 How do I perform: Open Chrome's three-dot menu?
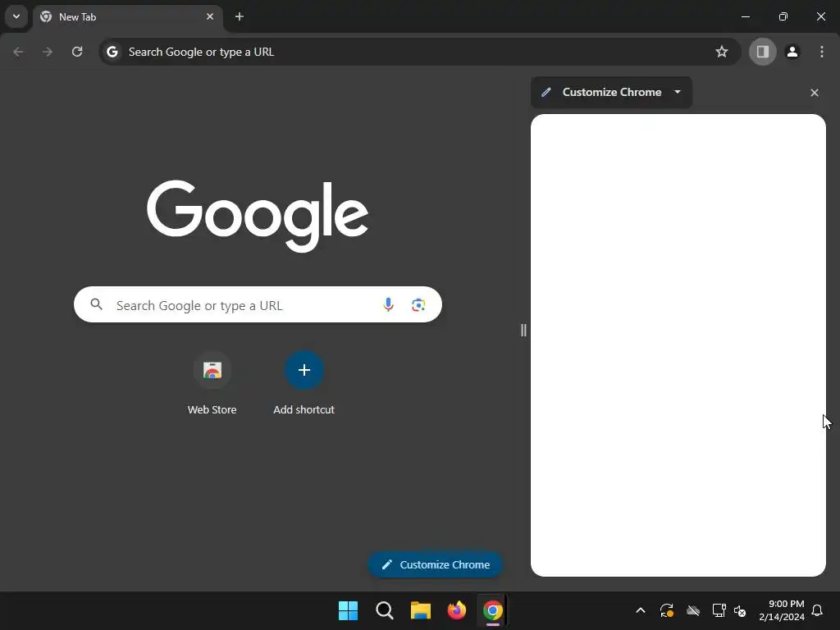click(x=822, y=52)
